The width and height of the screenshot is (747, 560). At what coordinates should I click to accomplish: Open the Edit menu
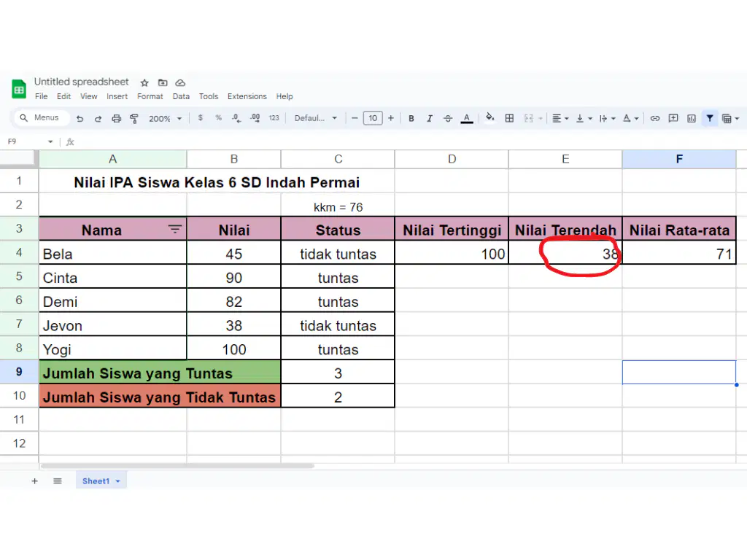tap(64, 96)
